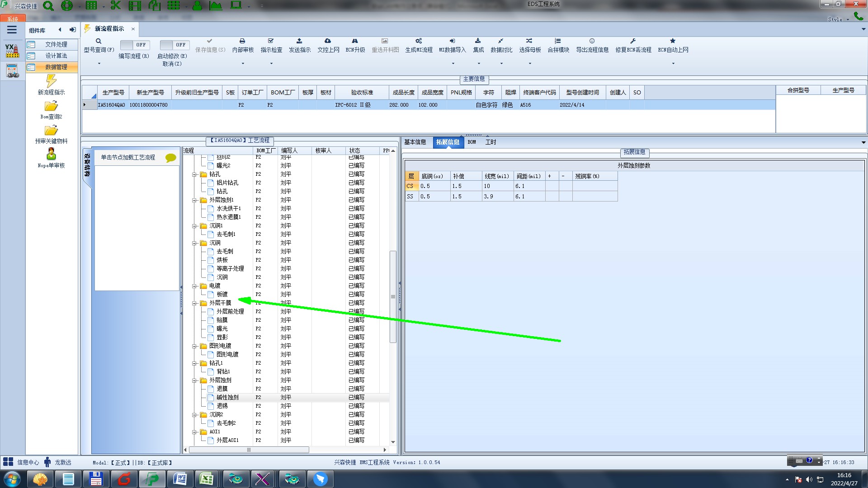Screen dimensions: 868x488
Task: Click the process tree horizontal scrollbar
Action: coord(249,450)
